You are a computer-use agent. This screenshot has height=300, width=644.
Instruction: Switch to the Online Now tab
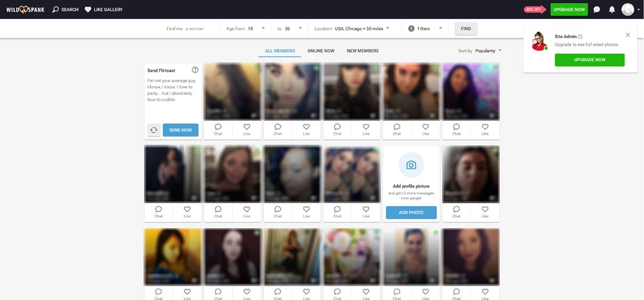pyautogui.click(x=321, y=50)
